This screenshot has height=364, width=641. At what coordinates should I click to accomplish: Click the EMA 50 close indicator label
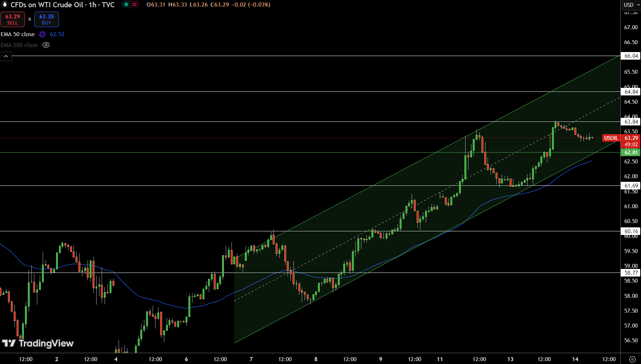18,34
